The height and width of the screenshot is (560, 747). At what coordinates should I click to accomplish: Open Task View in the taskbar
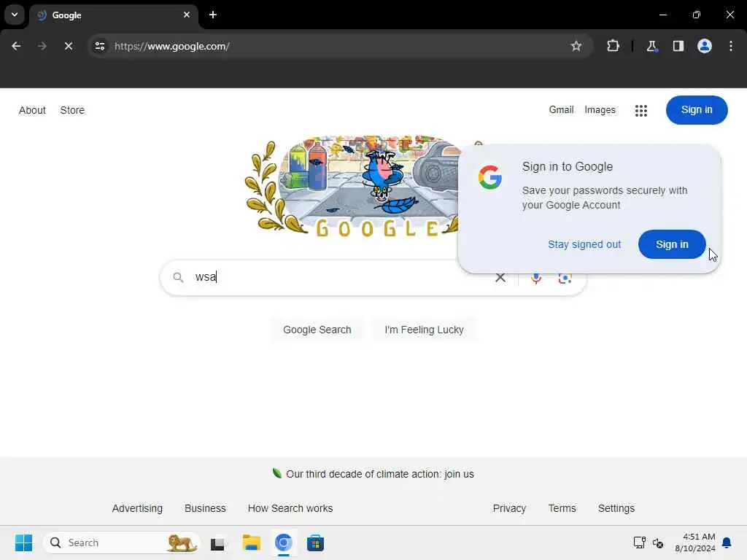[218, 542]
